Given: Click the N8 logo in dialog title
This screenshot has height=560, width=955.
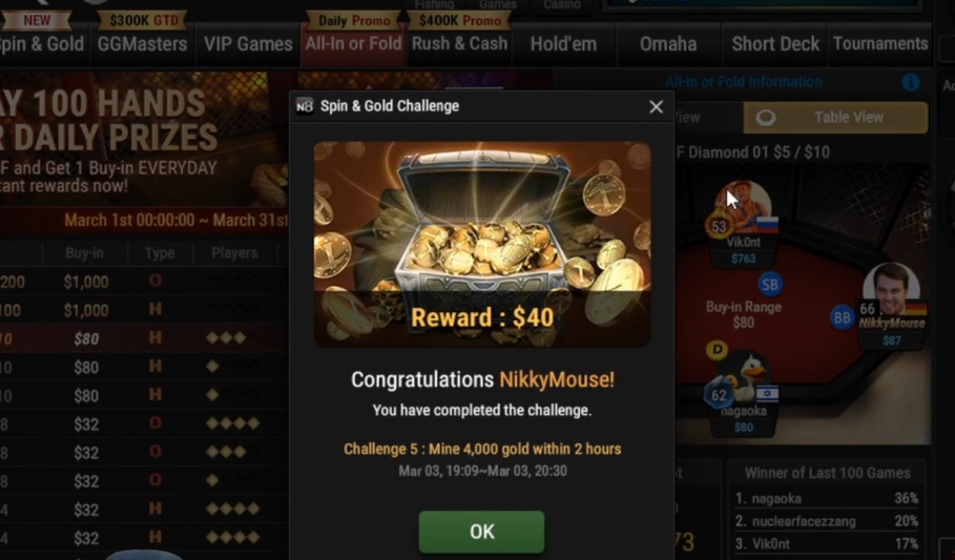Looking at the screenshot, I should click(305, 106).
